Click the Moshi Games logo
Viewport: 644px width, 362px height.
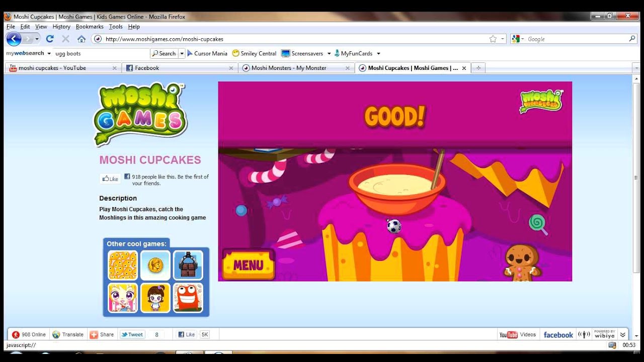pos(140,114)
